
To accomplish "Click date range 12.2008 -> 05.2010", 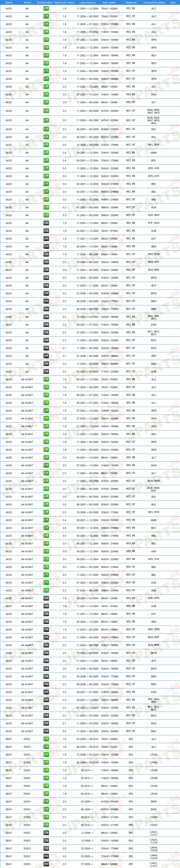I will tap(87, 755).
